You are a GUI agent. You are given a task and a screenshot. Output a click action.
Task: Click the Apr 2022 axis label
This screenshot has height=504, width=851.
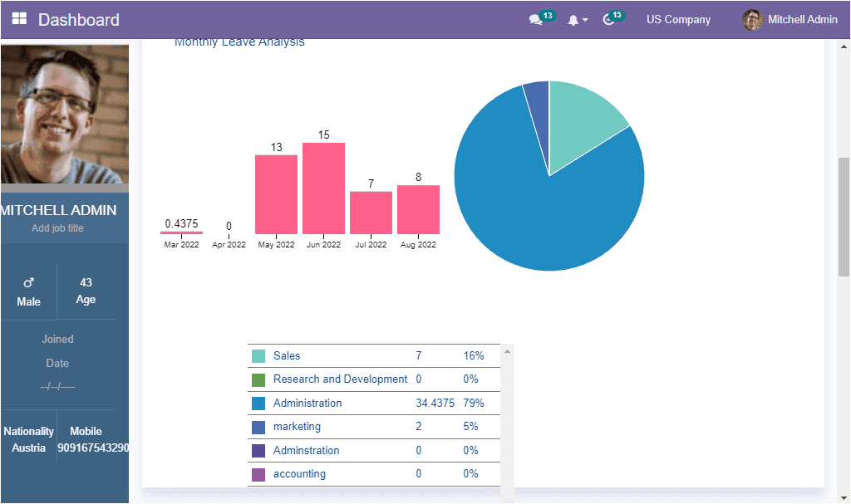(x=229, y=245)
